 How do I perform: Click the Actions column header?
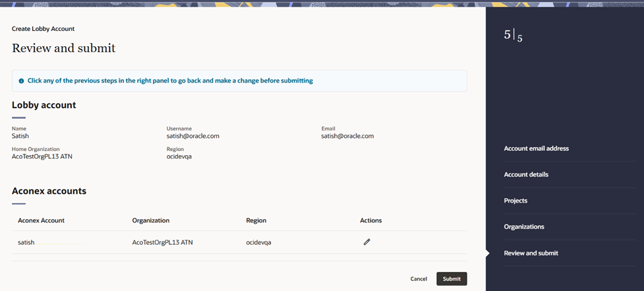(x=370, y=220)
